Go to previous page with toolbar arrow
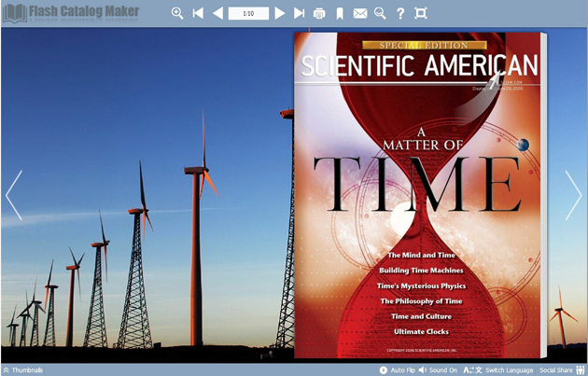The image size is (588, 376). (x=217, y=13)
